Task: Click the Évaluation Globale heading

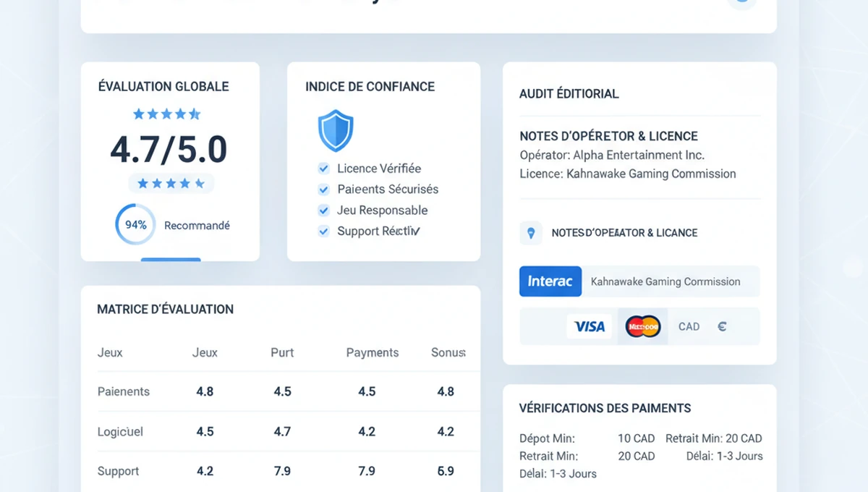Action: [163, 86]
